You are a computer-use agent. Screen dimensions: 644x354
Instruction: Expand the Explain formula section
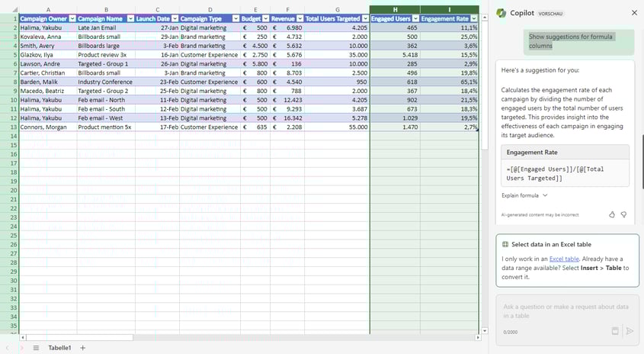pyautogui.click(x=524, y=195)
